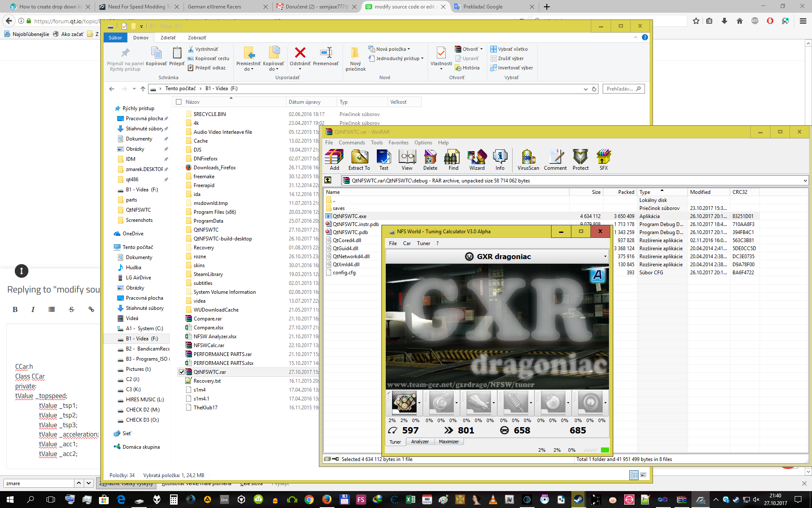
Task: Open the Wizard tool in WinRAR
Action: click(477, 160)
